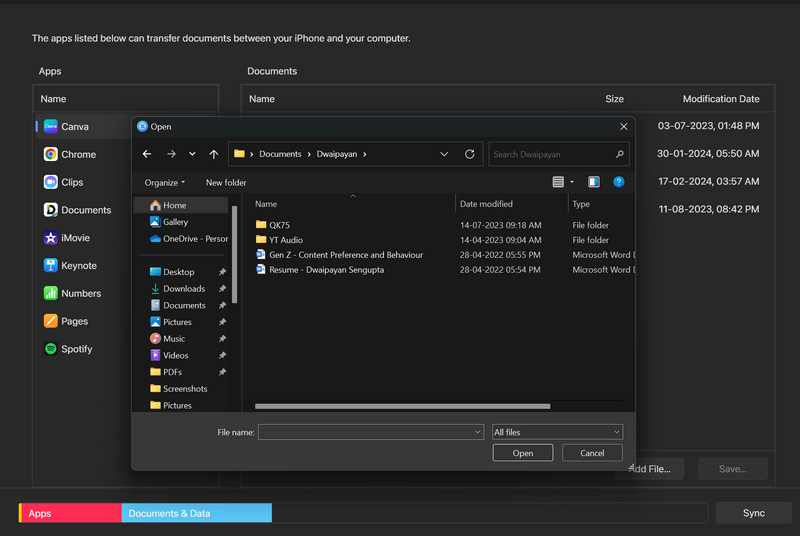Open the Organize dropdown menu

pyautogui.click(x=165, y=183)
